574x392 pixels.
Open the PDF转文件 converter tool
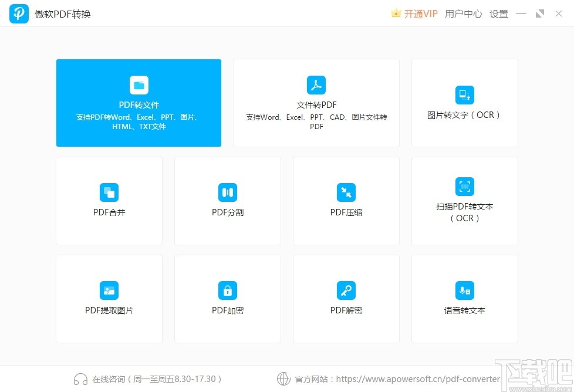click(x=138, y=103)
